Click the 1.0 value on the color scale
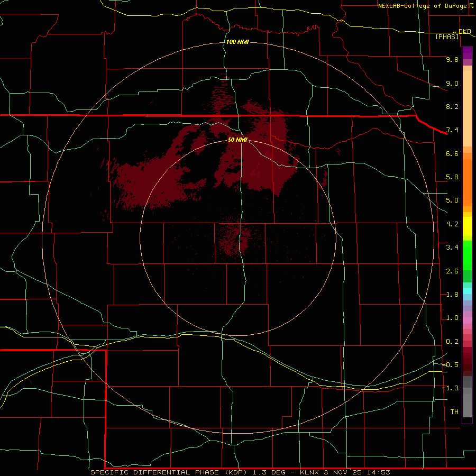This screenshot has height=476, width=476. 452,318
